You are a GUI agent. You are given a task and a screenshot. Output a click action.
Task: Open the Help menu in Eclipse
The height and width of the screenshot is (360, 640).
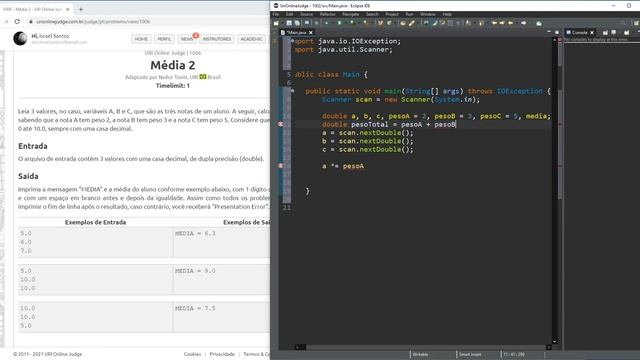(x=447, y=14)
